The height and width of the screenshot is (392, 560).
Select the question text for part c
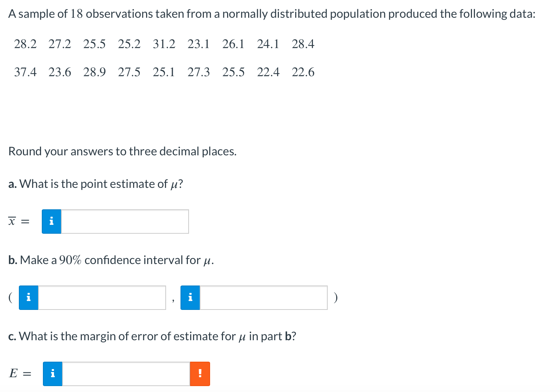(152, 336)
